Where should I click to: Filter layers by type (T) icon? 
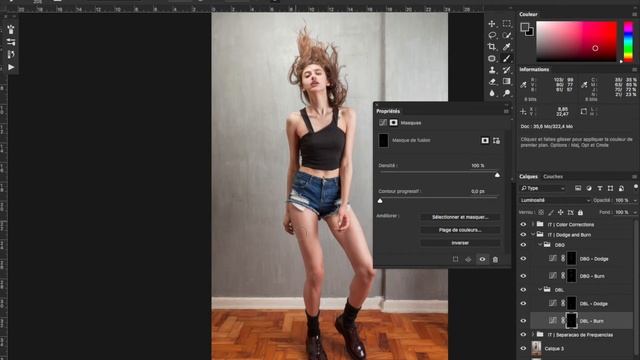[x=600, y=188]
